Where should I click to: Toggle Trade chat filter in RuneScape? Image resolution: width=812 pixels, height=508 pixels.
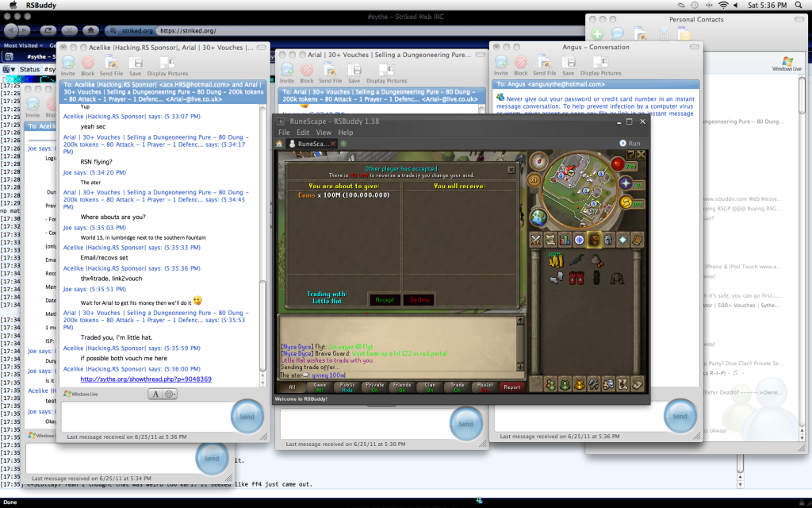pyautogui.click(x=458, y=387)
